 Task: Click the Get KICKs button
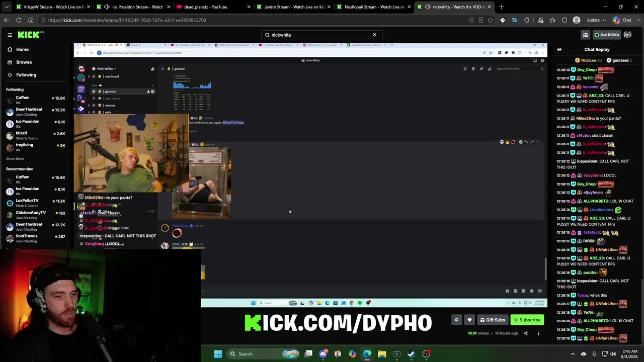click(x=606, y=35)
